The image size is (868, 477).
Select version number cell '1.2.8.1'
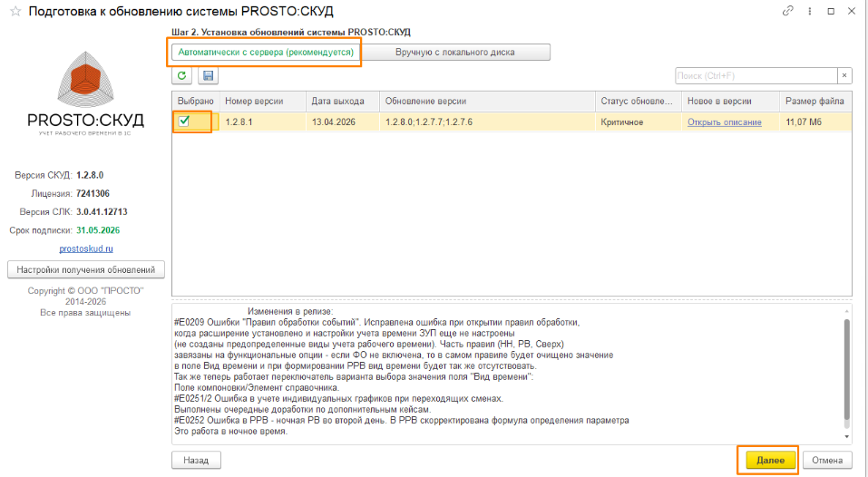click(262, 122)
